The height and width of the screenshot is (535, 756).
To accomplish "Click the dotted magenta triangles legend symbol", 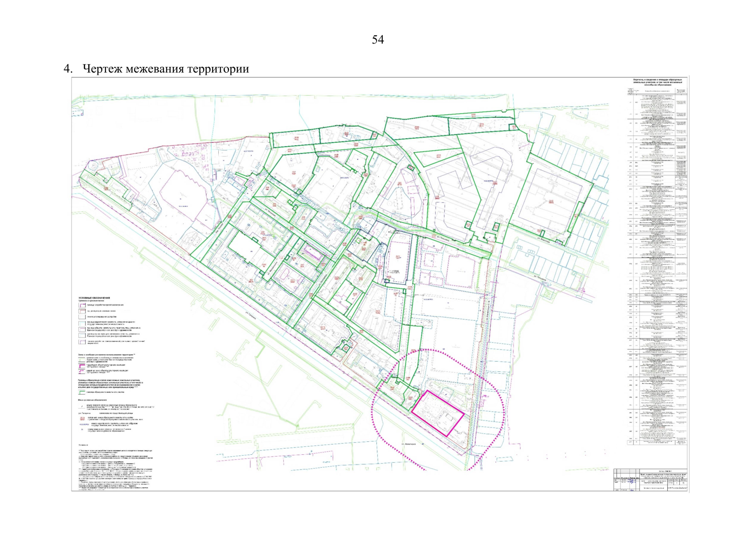I will (82, 371).
